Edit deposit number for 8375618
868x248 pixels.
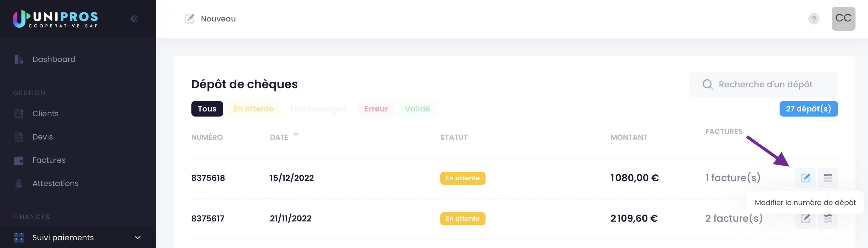pos(805,178)
